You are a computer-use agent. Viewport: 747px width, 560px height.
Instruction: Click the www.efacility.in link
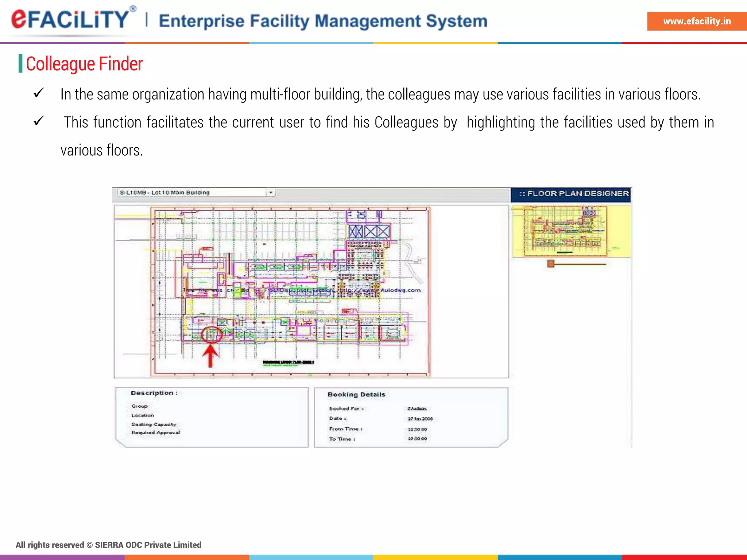(697, 21)
